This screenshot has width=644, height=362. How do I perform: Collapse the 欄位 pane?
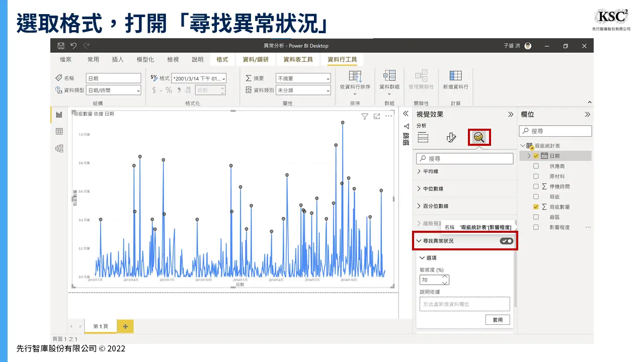587,115
